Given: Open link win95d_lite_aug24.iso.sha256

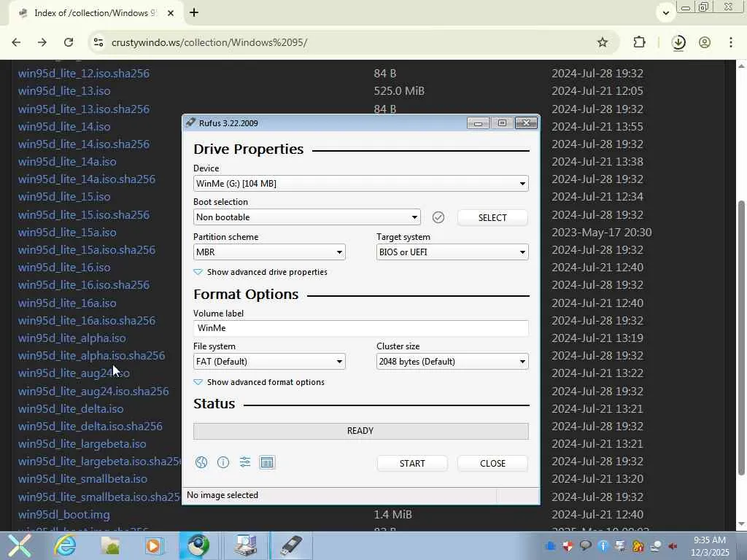Looking at the screenshot, I should point(93,392).
